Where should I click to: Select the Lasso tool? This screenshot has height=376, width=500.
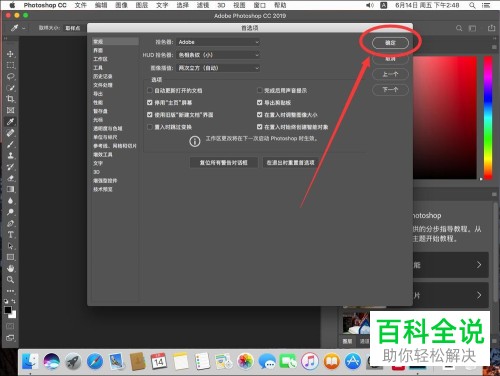click(10, 76)
